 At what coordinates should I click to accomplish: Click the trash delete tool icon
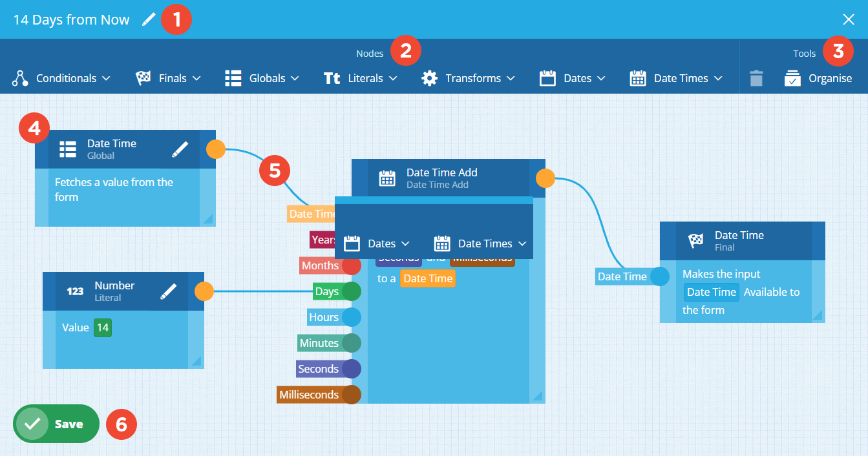click(x=756, y=78)
